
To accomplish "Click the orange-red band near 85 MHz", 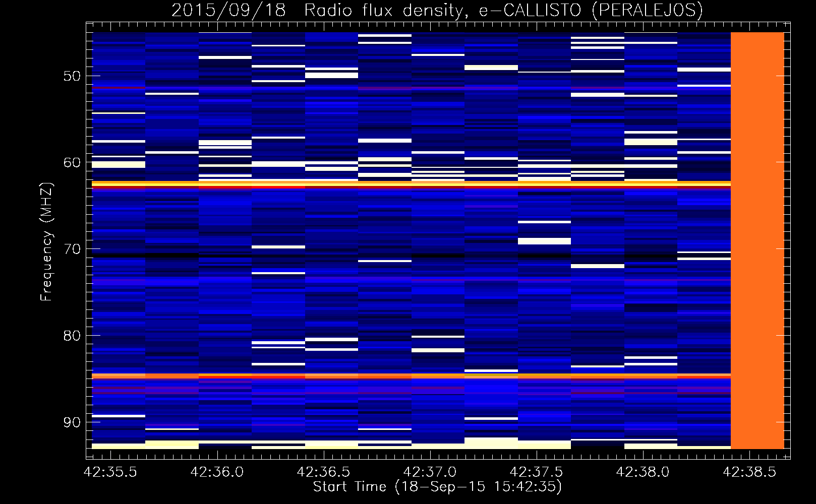I will tap(412, 376).
